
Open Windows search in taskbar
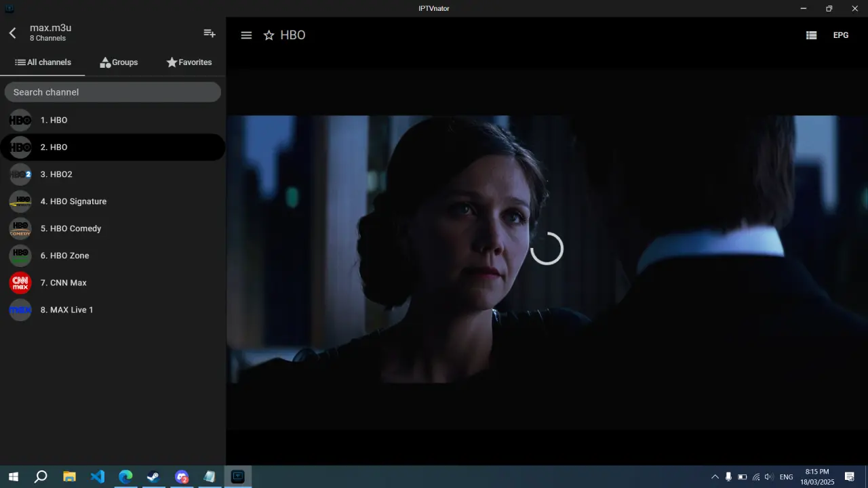tap(41, 476)
